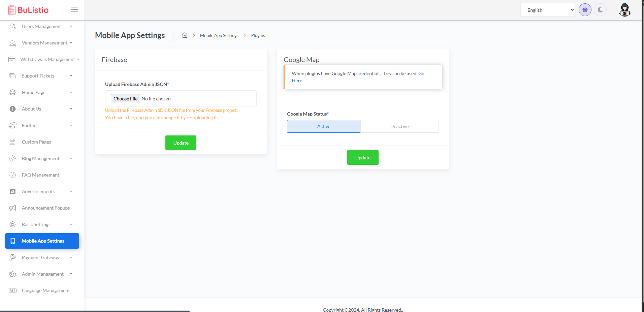Click the home icon in the breadcrumb
Viewport: 644px width, 312px height.
tap(185, 35)
